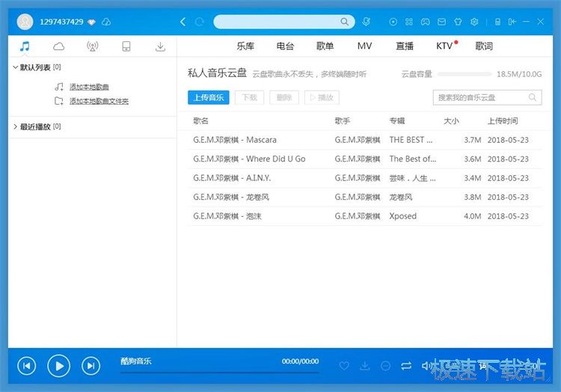Image resolution: width=561 pixels, height=392 pixels.
Task: Open the MV tab
Action: 364,46
